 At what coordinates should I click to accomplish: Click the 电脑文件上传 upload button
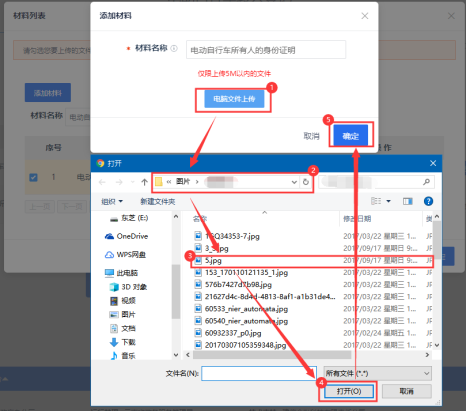(234, 99)
